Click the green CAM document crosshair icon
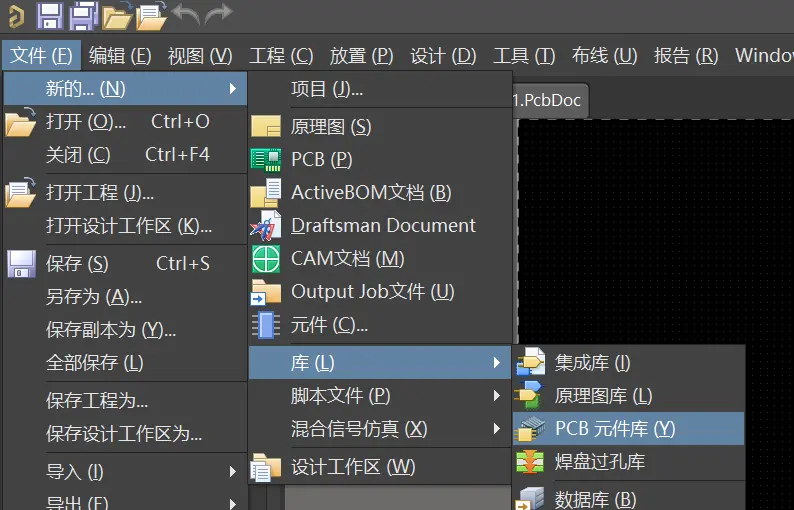Viewport: 794px width, 510px height. tap(266, 259)
